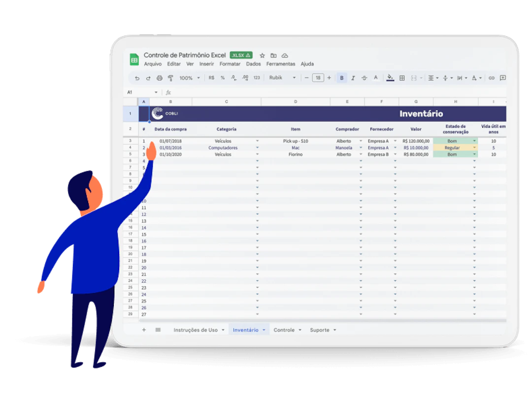Toggle strikethrough formatting
The image size is (532, 404).
click(x=364, y=78)
